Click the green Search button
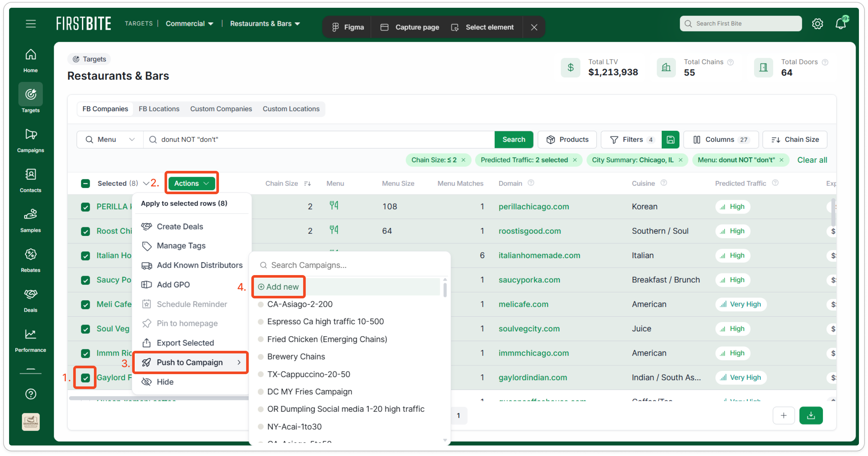 (514, 139)
